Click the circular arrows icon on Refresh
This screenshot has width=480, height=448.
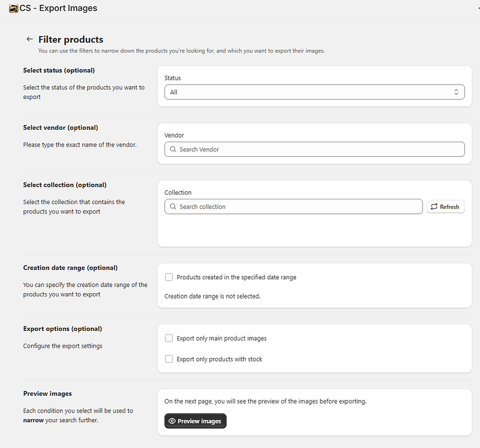click(434, 207)
